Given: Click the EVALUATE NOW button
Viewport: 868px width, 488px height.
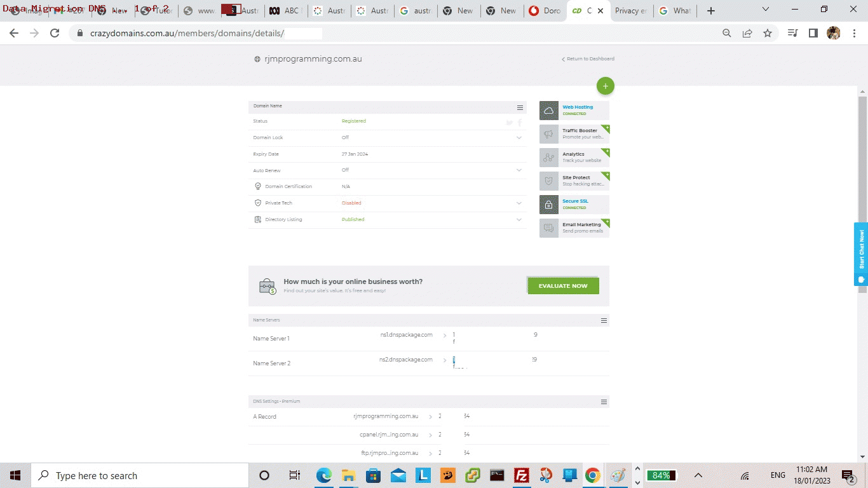Looking at the screenshot, I should coord(563,286).
